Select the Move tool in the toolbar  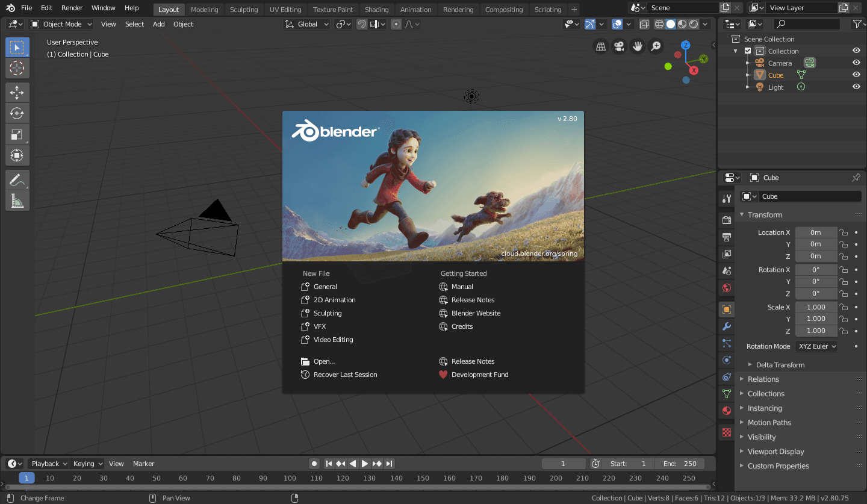coord(17,92)
